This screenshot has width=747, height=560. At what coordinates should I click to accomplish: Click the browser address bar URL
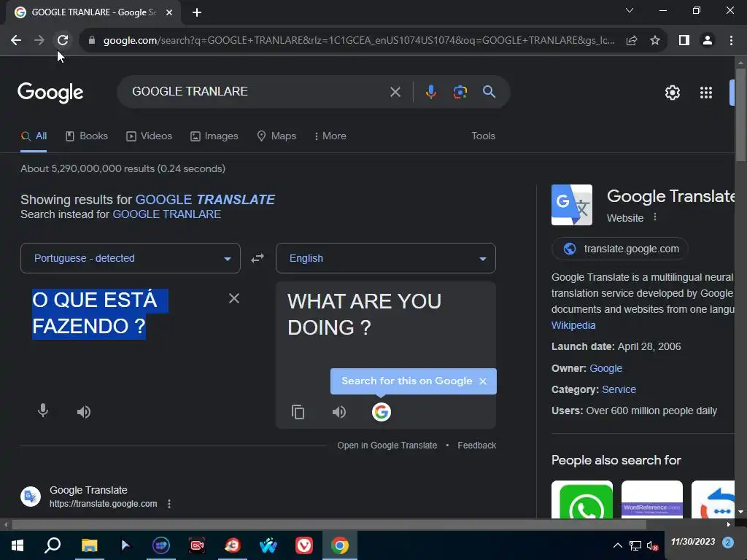pos(359,41)
